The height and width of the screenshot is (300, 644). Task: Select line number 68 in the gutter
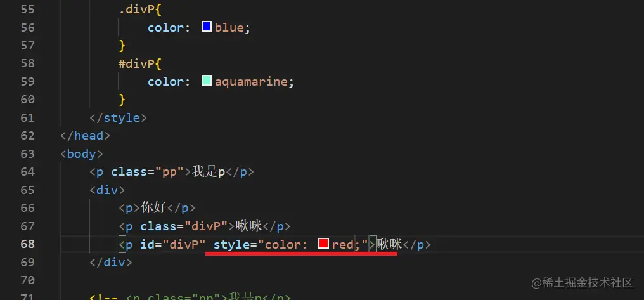tap(27, 244)
